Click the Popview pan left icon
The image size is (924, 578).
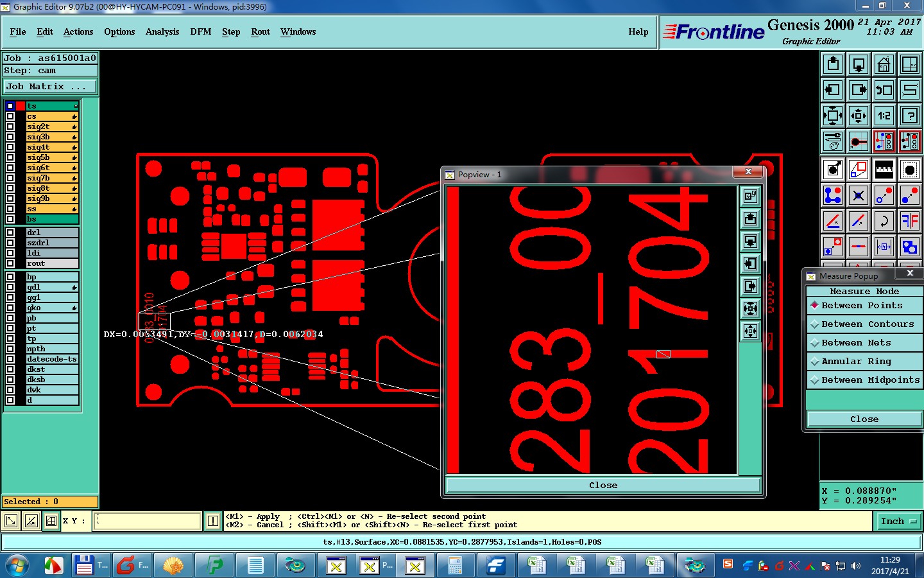(x=750, y=264)
